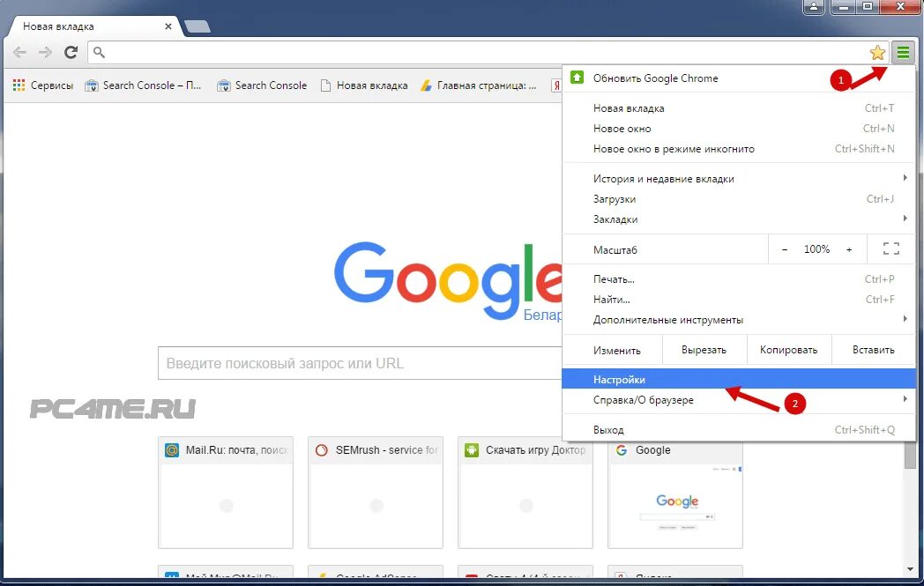Expand История и недавние вкладки submenu
The height and width of the screenshot is (586, 924).
[739, 179]
